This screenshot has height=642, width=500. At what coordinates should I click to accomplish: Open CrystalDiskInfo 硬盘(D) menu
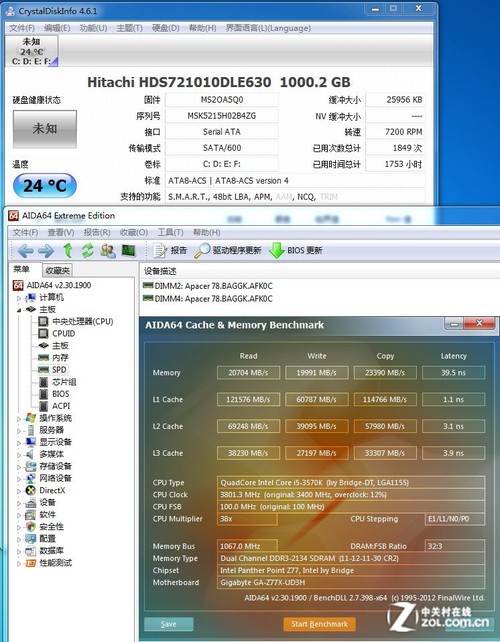[x=165, y=28]
